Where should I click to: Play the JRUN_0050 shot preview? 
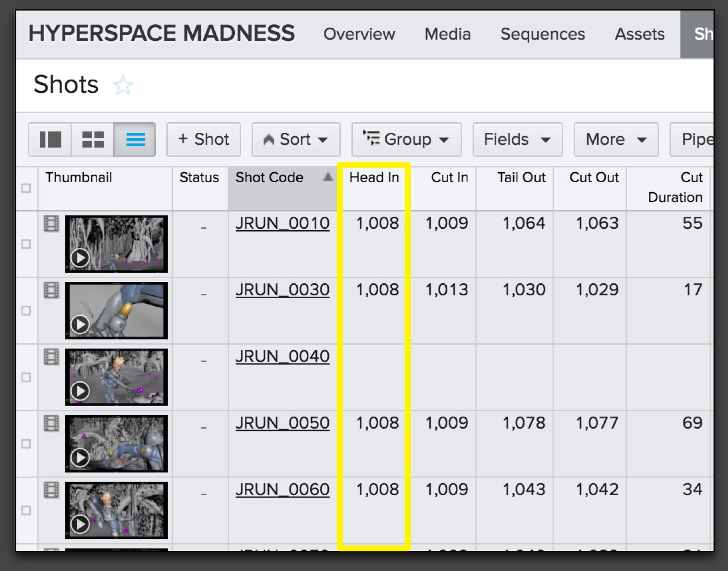coord(80,458)
